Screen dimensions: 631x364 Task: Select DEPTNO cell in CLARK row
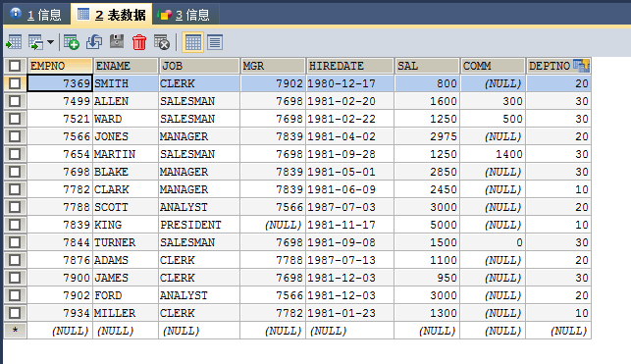tap(558, 189)
